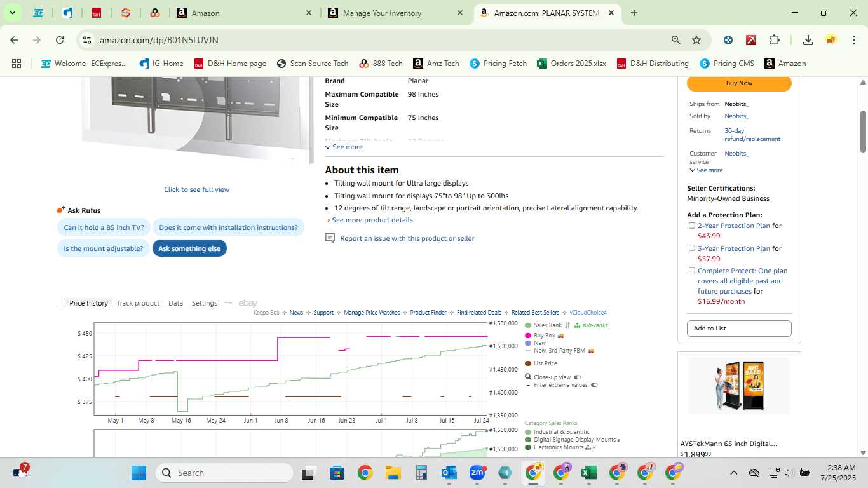Open Keepa 'Product Finder' link
This screenshot has width=868, height=488.
[428, 313]
